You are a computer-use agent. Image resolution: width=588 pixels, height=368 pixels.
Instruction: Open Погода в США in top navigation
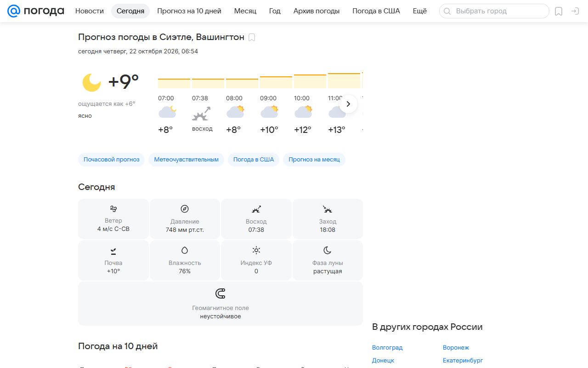[376, 11]
